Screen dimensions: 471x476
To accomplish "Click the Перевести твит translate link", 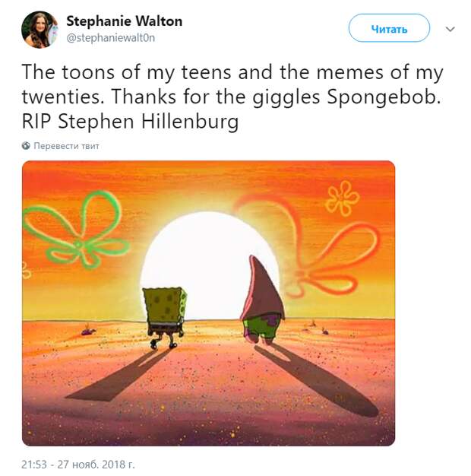I will click(66, 146).
